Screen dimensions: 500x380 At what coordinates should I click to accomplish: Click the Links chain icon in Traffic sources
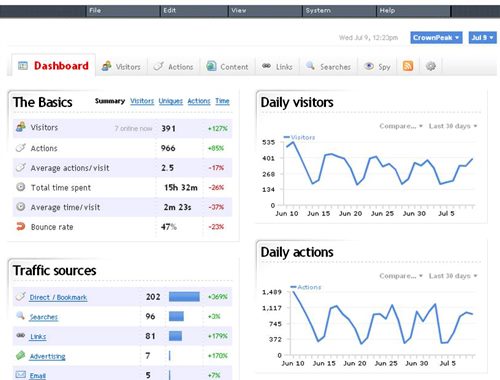pos(21,335)
